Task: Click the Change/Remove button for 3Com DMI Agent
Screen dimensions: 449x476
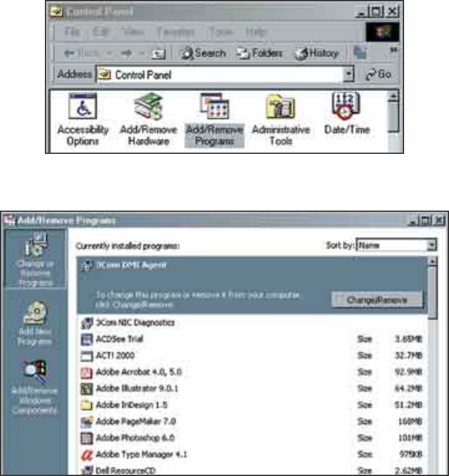Action: pos(377,300)
